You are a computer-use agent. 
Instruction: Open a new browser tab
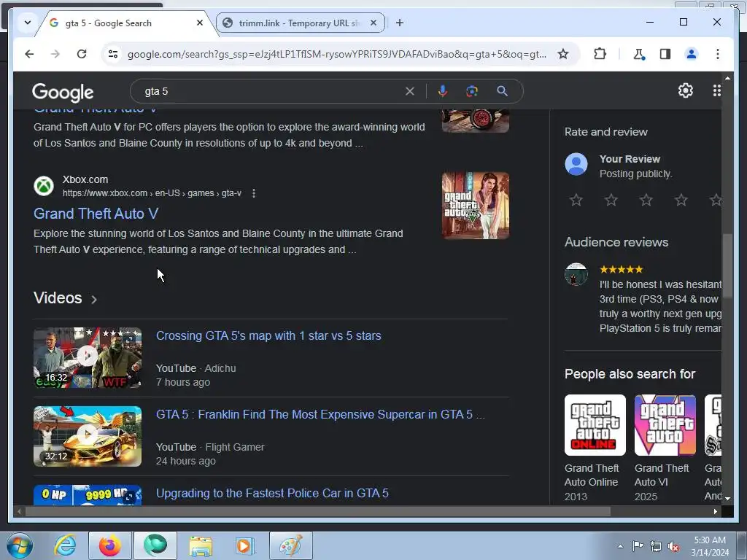click(x=400, y=23)
